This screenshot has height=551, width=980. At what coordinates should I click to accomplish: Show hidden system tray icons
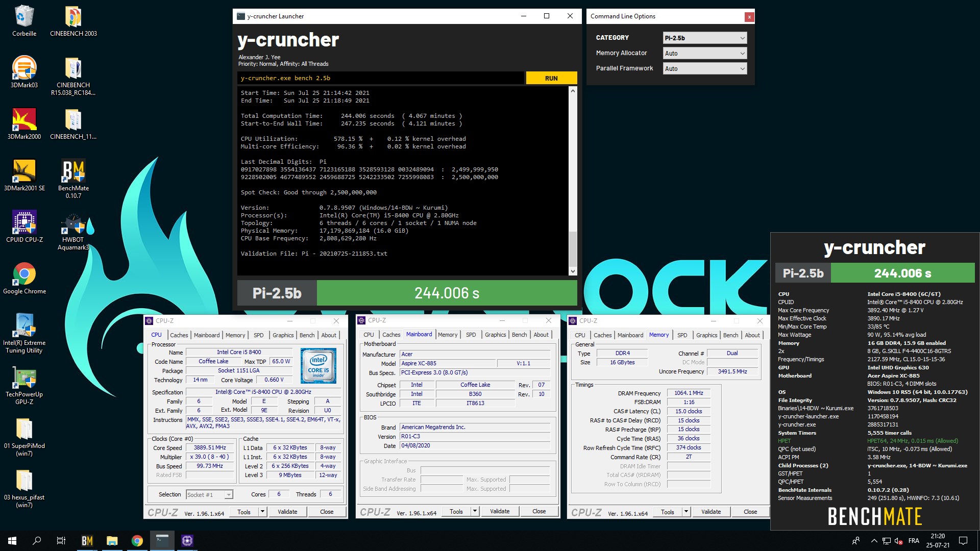click(874, 541)
